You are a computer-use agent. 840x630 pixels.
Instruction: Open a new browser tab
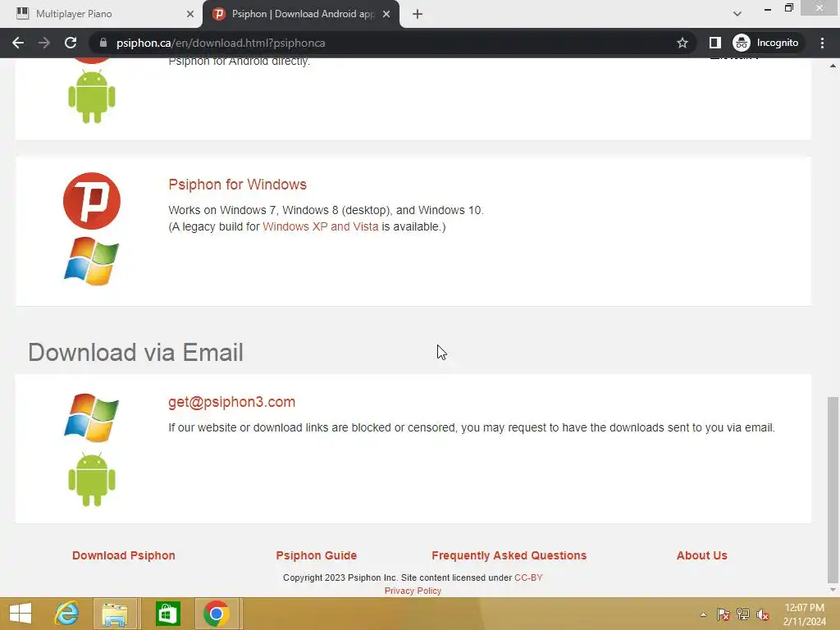pyautogui.click(x=418, y=14)
